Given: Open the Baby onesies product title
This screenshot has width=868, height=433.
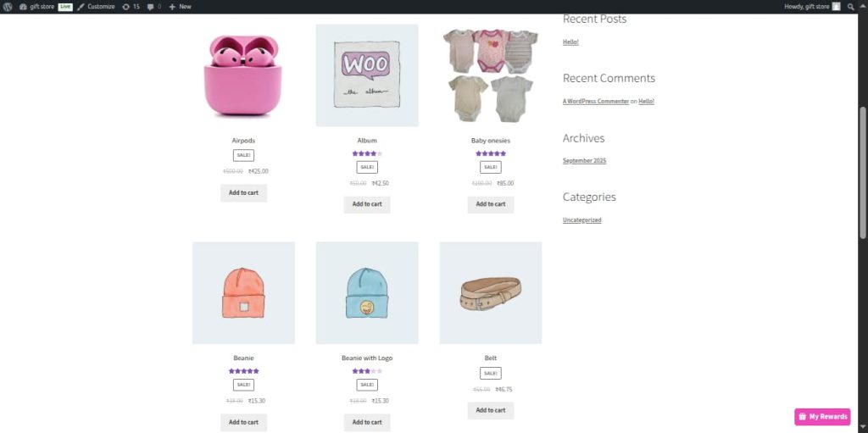Looking at the screenshot, I should (491, 141).
